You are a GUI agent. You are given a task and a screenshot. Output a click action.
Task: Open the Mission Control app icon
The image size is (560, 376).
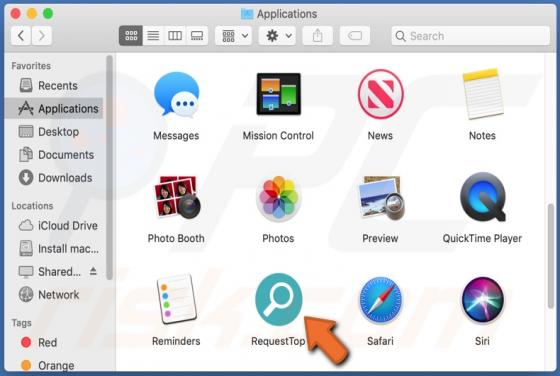point(279,94)
